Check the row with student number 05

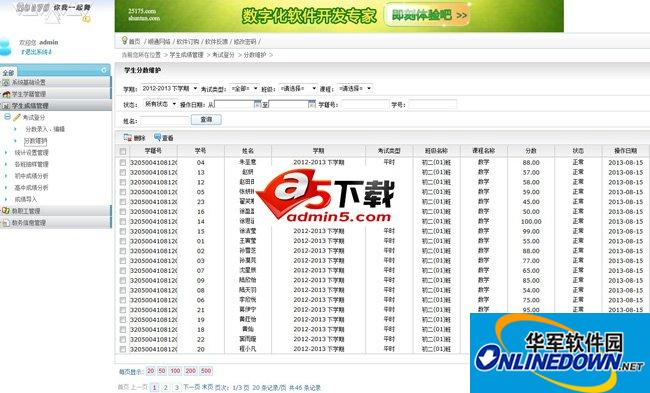(123, 192)
